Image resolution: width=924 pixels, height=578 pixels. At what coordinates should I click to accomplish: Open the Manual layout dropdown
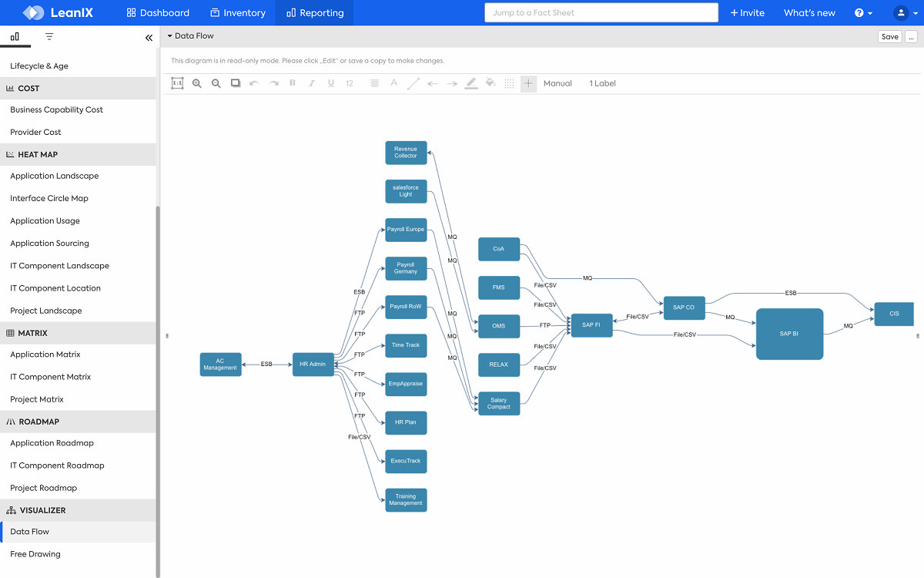pos(557,83)
